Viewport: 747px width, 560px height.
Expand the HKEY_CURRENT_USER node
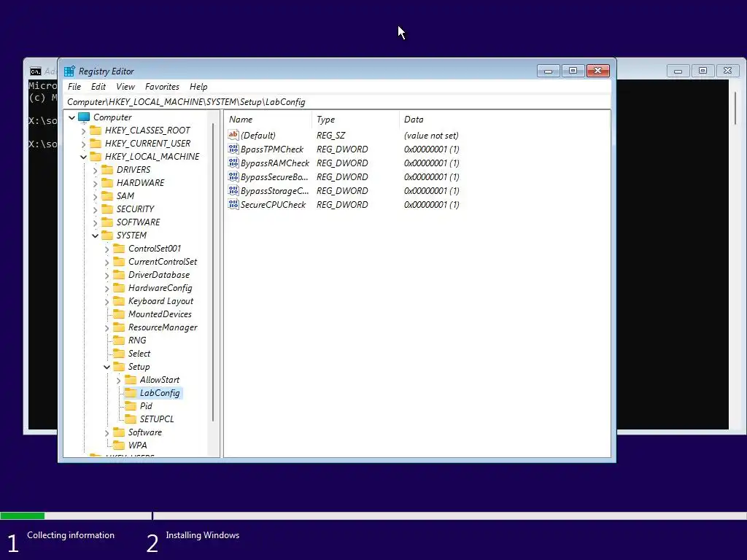tap(83, 144)
